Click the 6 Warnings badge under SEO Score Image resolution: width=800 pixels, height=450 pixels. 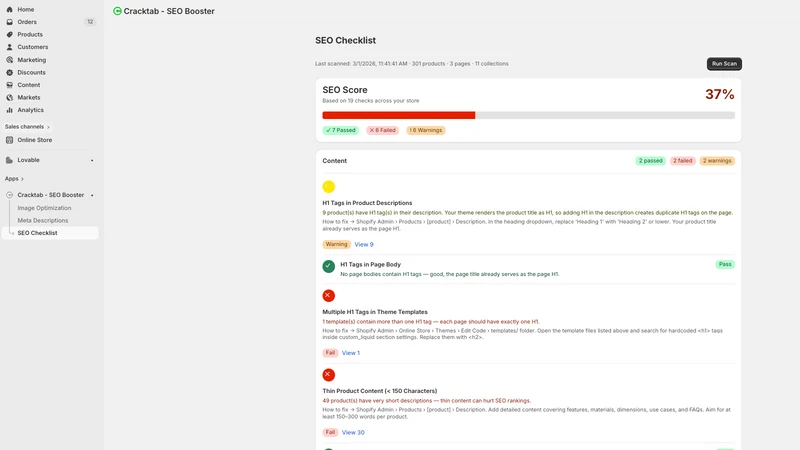pyautogui.click(x=426, y=130)
